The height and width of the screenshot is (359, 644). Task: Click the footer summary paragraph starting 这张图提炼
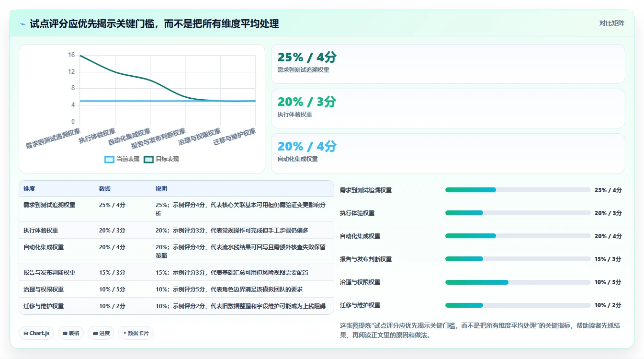click(x=480, y=330)
